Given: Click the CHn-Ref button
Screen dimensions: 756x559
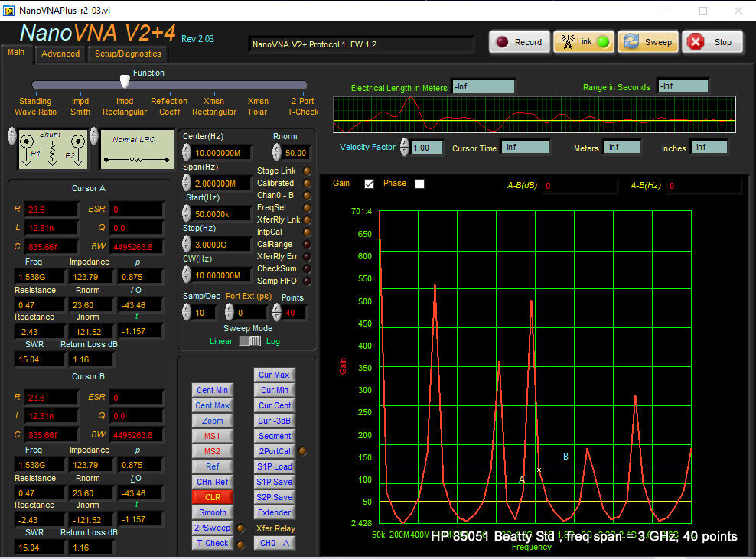Looking at the screenshot, I should click(212, 482).
